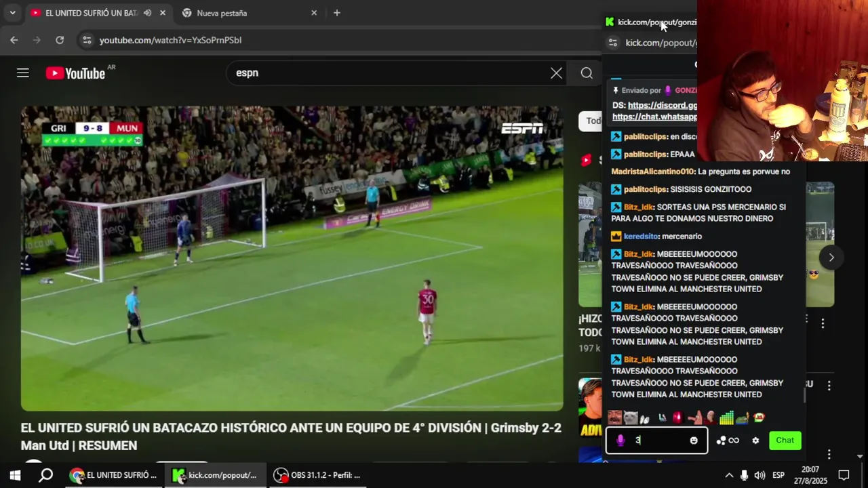Click the system tray microphone icon
This screenshot has width=868, height=488.
pos(744,475)
